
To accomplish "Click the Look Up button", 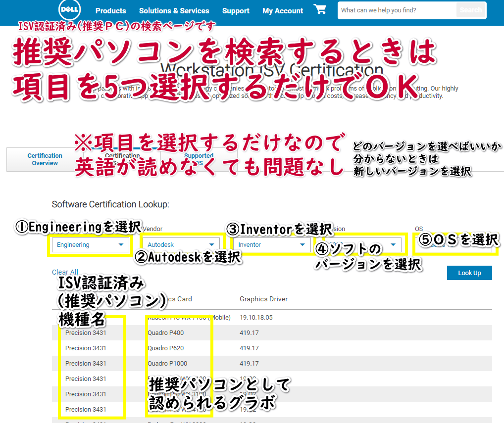I will pyautogui.click(x=469, y=273).
